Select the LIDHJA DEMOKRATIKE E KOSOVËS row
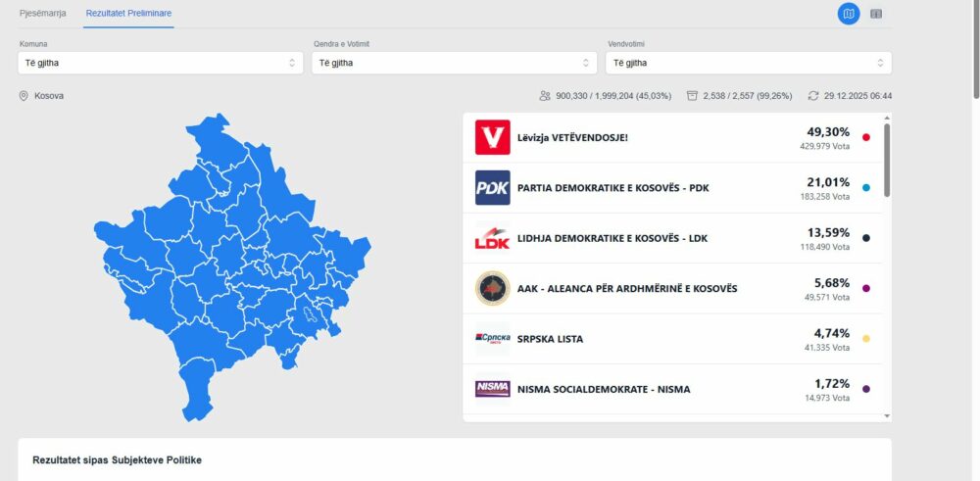Image resolution: width=980 pixels, height=481 pixels. pyautogui.click(x=672, y=238)
